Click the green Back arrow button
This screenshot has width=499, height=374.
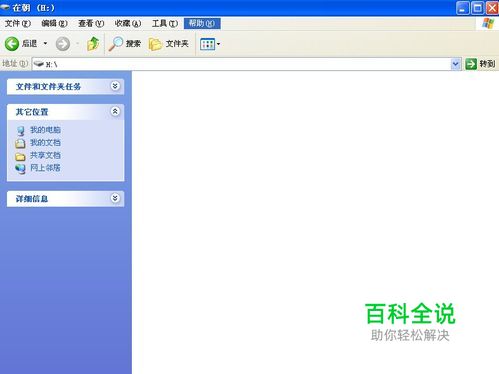tap(12, 44)
